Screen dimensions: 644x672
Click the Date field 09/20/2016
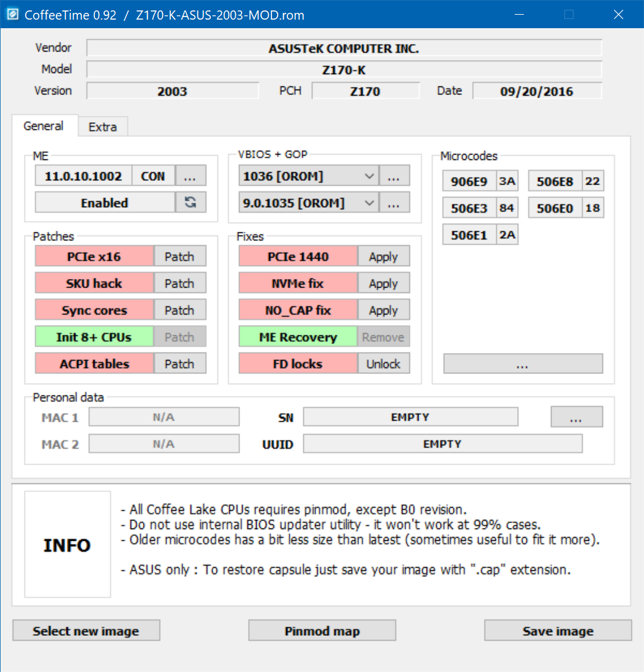click(537, 91)
